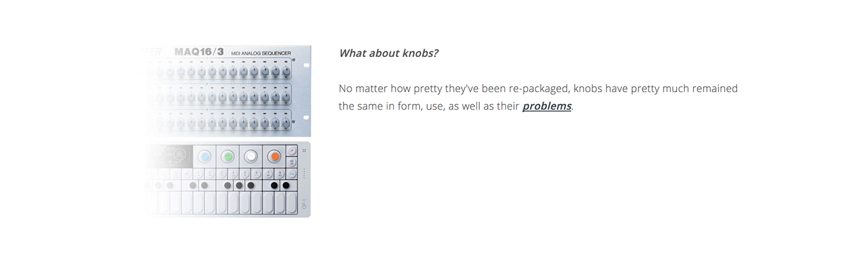Screen dimensions: 868x260
Task: Click the "What about knobs?" heading
Action: pos(388,53)
